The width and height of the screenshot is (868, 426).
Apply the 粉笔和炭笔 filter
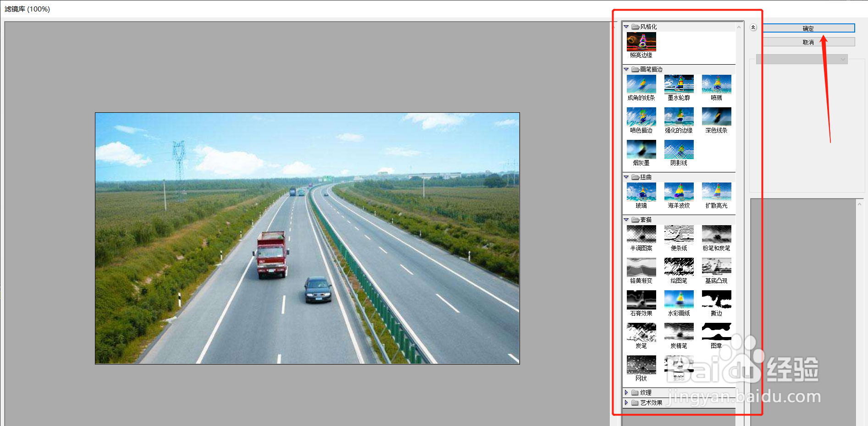click(x=716, y=235)
